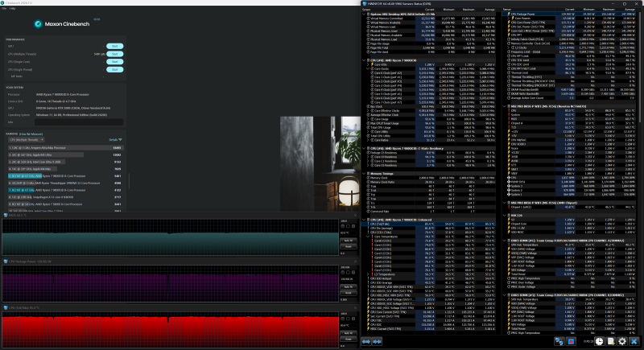Expand the Core Ratios node

tap(369, 140)
